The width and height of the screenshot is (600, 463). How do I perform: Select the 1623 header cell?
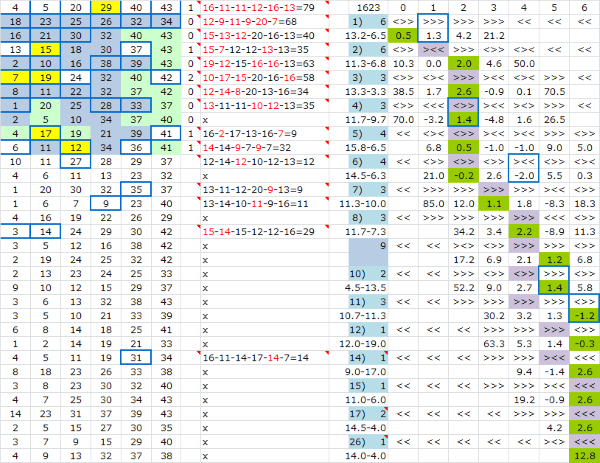coord(368,7)
